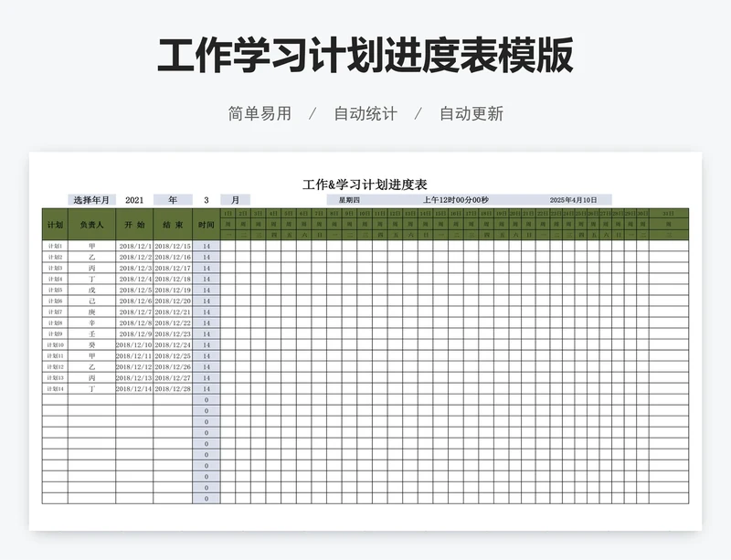Click owner '庚' in the 计划7 row

click(92, 312)
